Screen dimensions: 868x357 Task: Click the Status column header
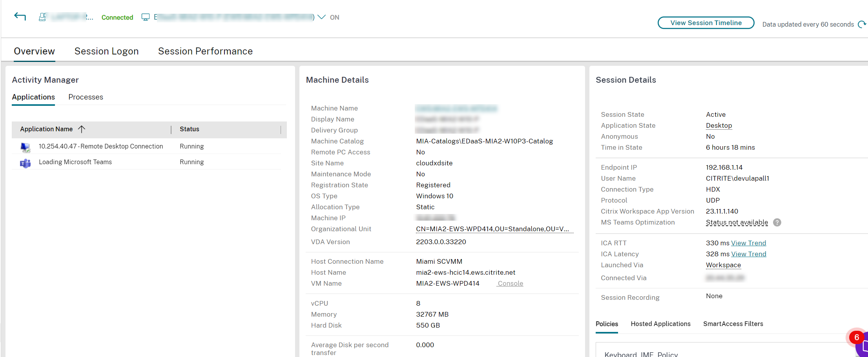[190, 129]
